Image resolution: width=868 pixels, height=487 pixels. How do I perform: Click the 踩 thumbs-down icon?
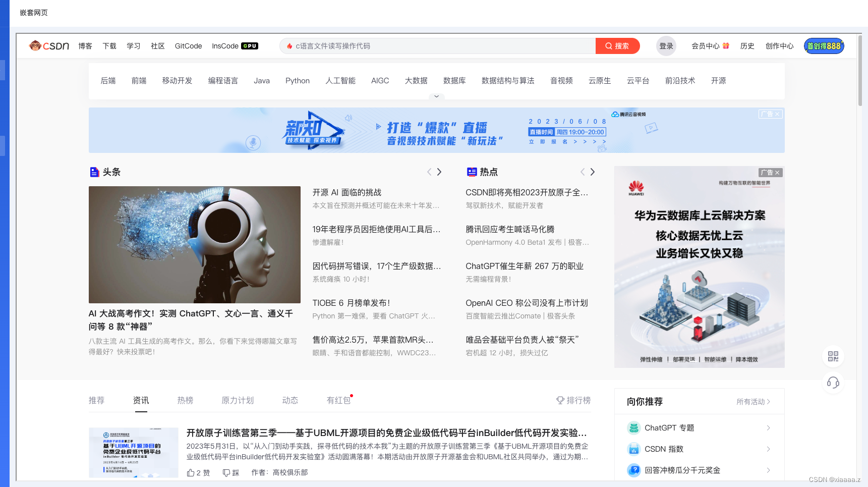225,472
